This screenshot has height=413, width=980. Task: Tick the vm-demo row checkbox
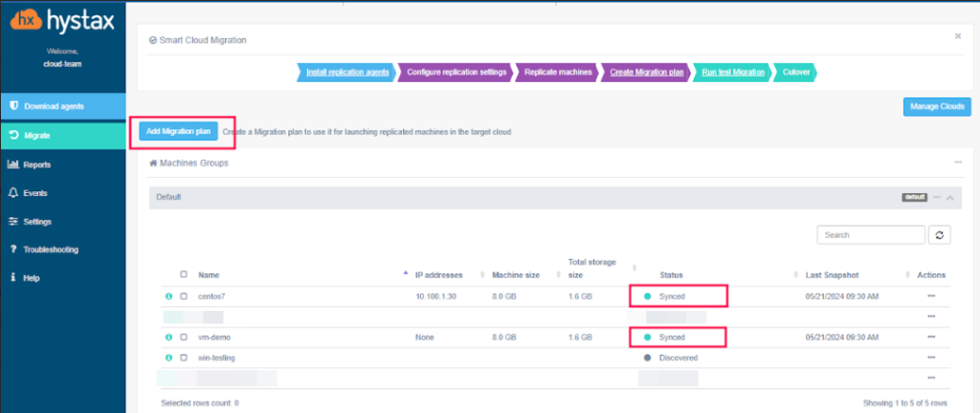pos(184,337)
